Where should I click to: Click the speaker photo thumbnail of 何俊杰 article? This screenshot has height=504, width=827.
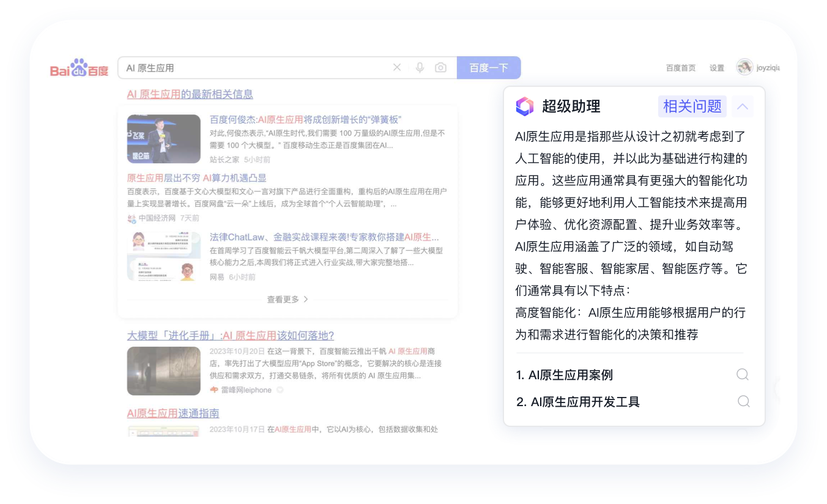coord(164,139)
